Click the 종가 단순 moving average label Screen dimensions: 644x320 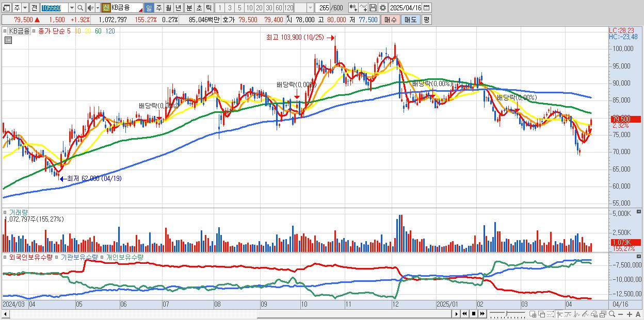(x=51, y=31)
